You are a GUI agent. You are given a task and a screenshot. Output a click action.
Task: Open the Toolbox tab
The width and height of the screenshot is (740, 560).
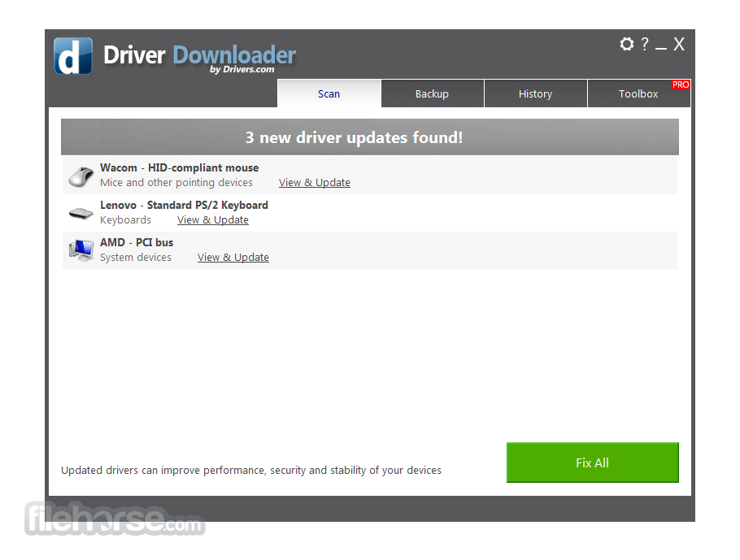click(638, 93)
